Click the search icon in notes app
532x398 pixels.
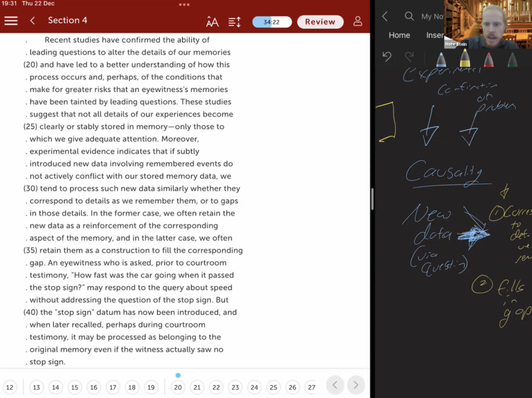(x=409, y=16)
